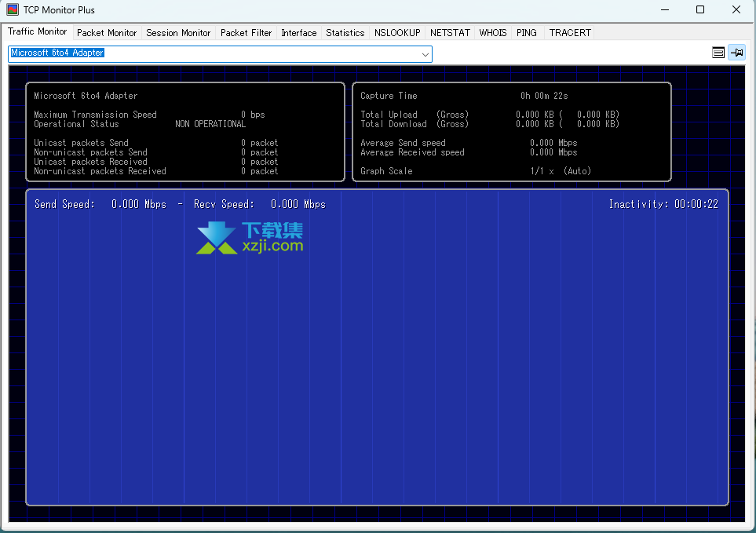Screen dimensions: 756x533
Task: Maximize the TCP Monitor Plus window
Action: coord(700,9)
